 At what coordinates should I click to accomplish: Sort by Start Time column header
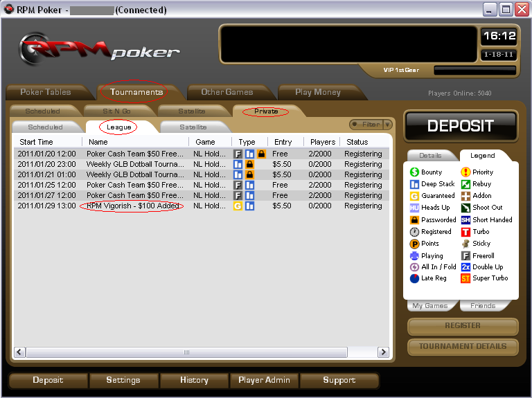47,142
